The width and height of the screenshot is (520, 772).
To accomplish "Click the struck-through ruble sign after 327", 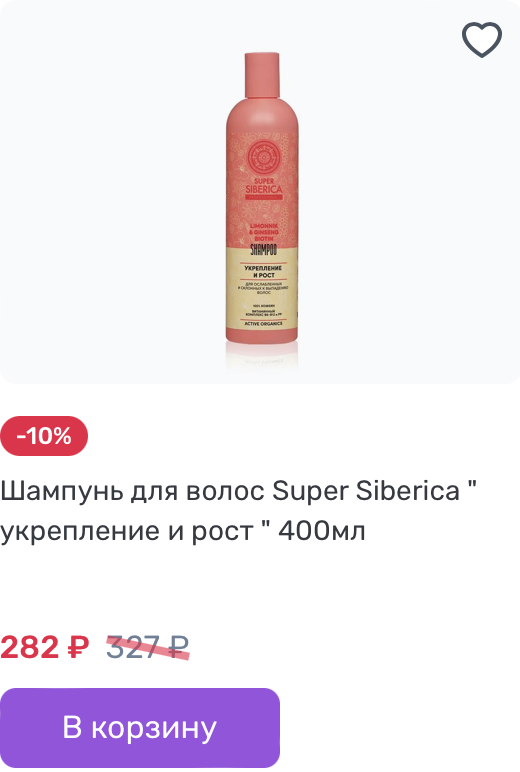I will click(178, 647).
